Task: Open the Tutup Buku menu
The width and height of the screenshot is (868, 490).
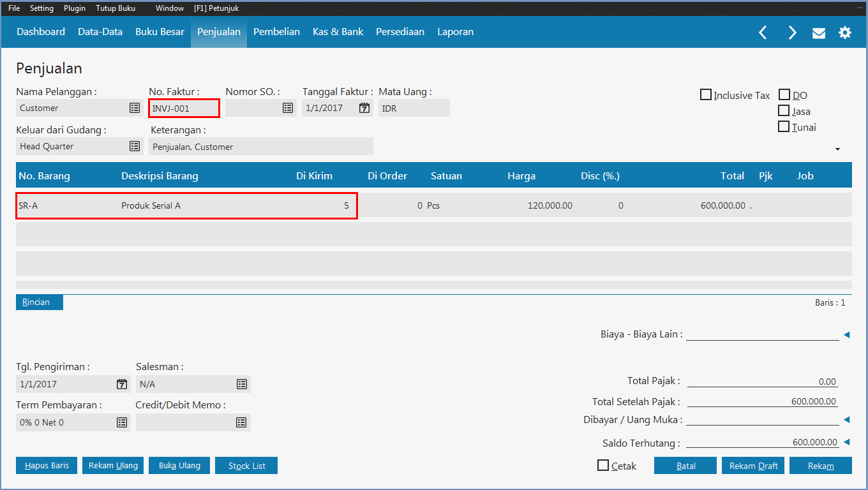Action: tap(116, 8)
